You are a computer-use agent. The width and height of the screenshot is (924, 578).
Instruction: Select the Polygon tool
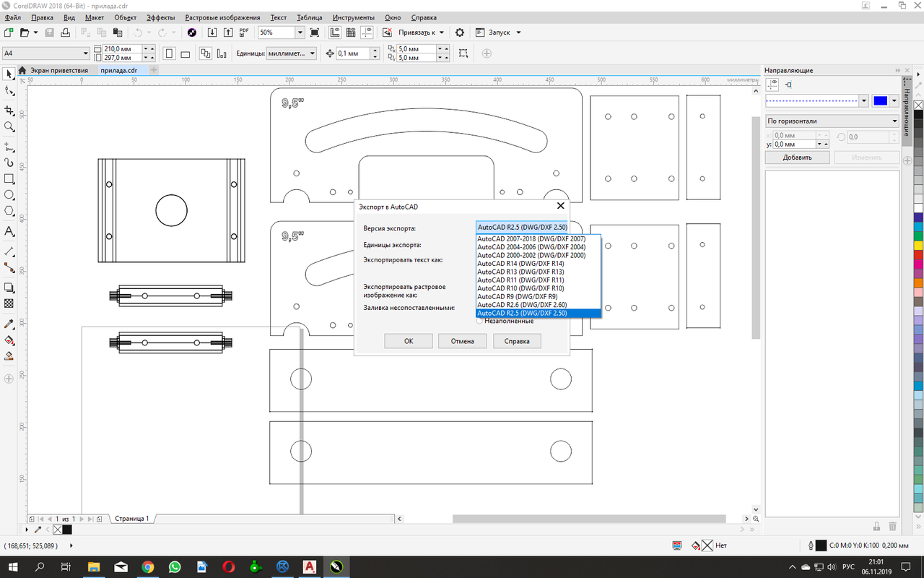[9, 211]
